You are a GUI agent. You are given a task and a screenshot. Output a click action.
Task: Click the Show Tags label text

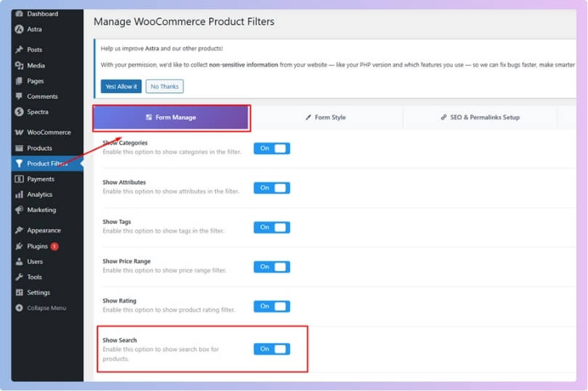pyautogui.click(x=116, y=222)
